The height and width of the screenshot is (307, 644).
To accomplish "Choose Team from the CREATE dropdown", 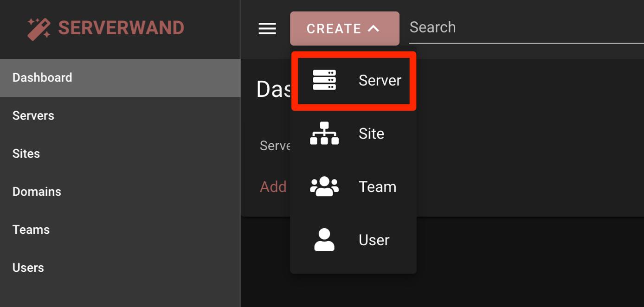I will pos(377,186).
